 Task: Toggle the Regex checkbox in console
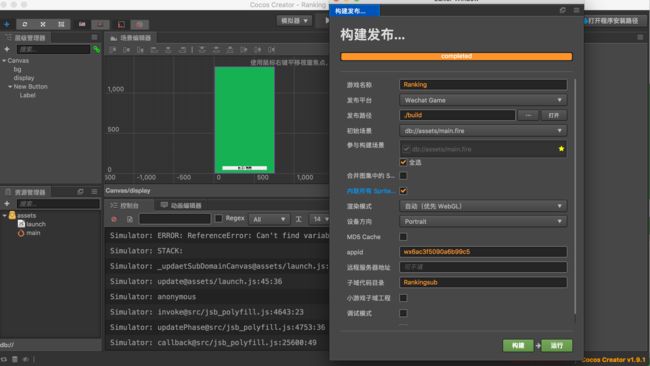tap(218, 218)
